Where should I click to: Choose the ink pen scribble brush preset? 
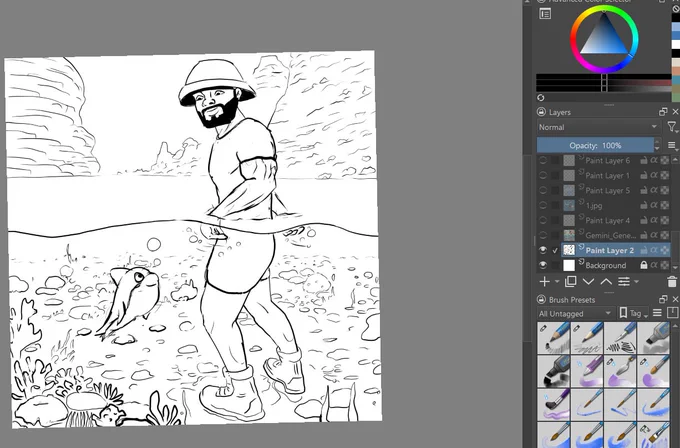click(621, 337)
